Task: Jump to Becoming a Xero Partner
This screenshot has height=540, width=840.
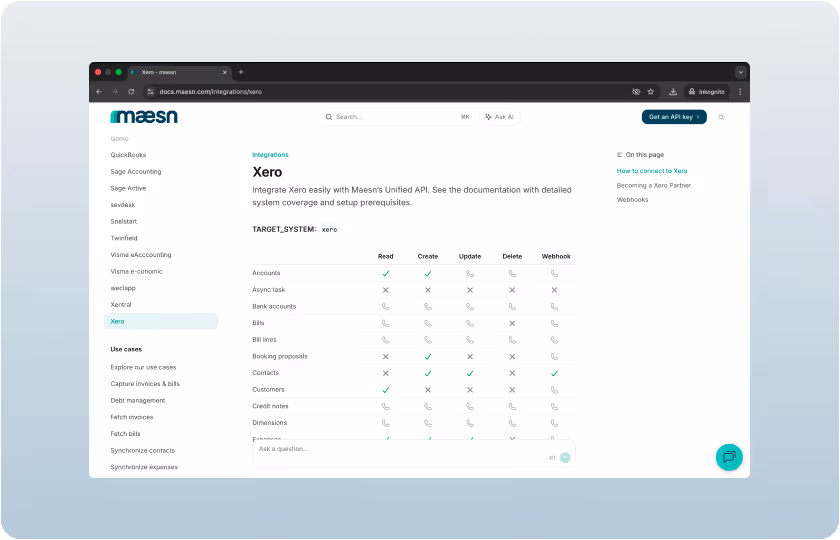Action: pyautogui.click(x=654, y=185)
